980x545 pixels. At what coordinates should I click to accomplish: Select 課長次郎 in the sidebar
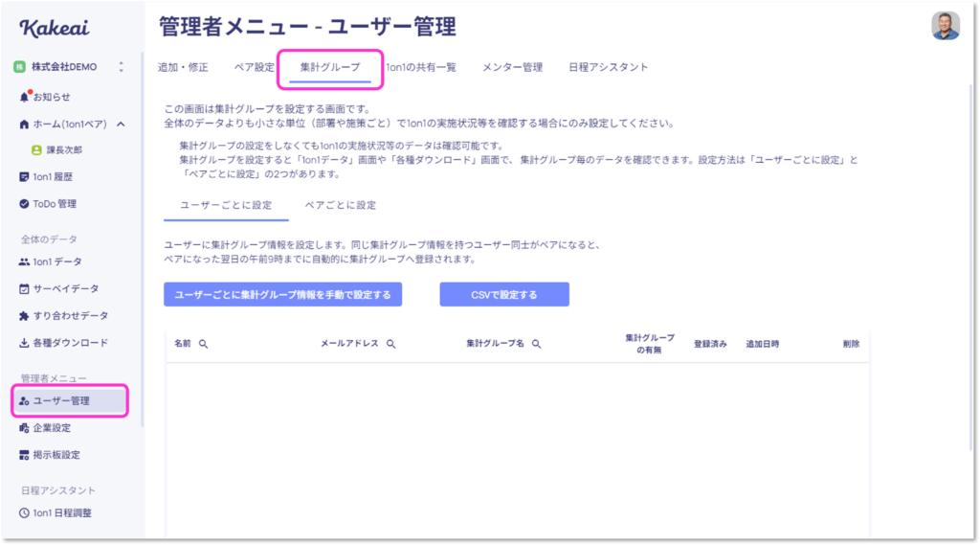64,150
